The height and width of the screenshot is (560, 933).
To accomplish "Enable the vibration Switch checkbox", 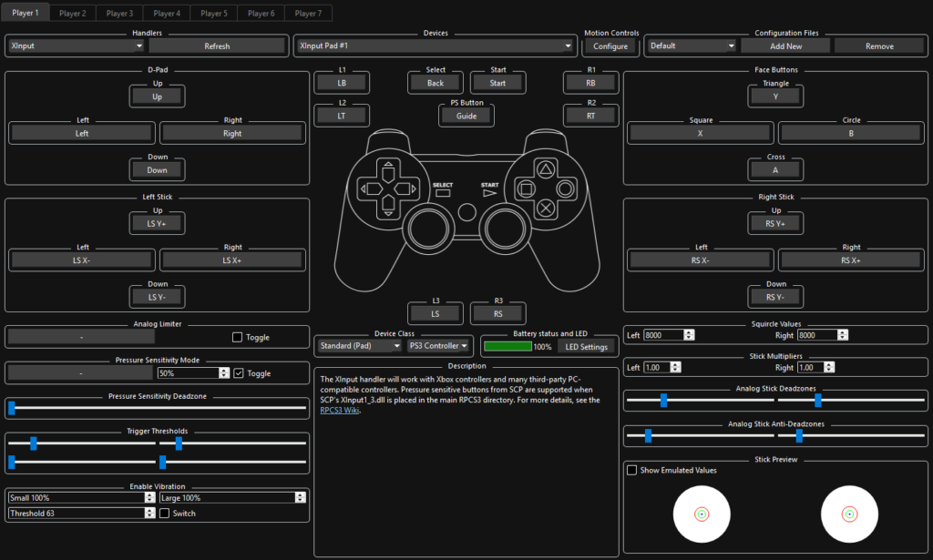I will (165, 513).
